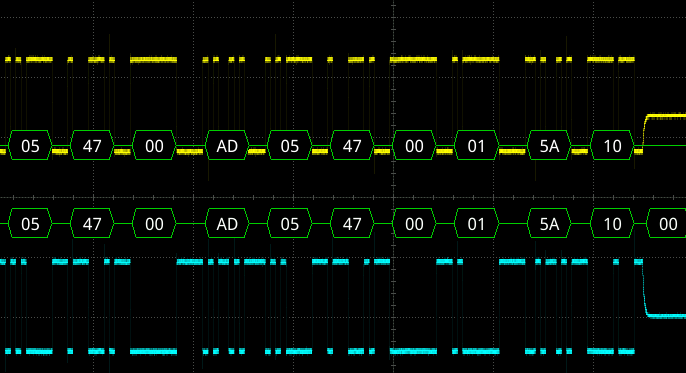Select lower-row 00 byte just before AD
This screenshot has height=373, width=686.
[154, 223]
